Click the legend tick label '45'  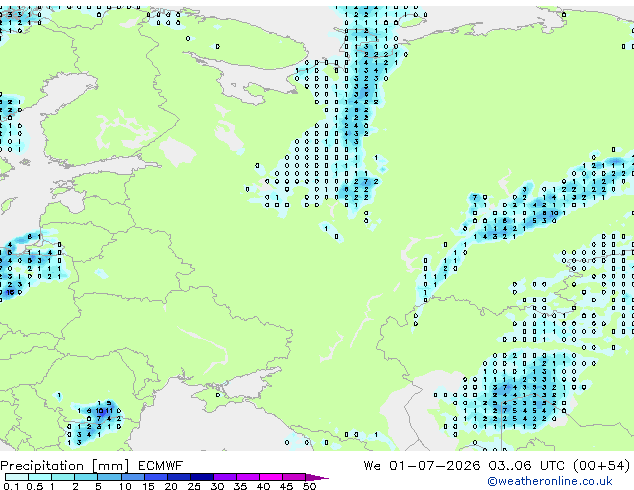coord(287,486)
